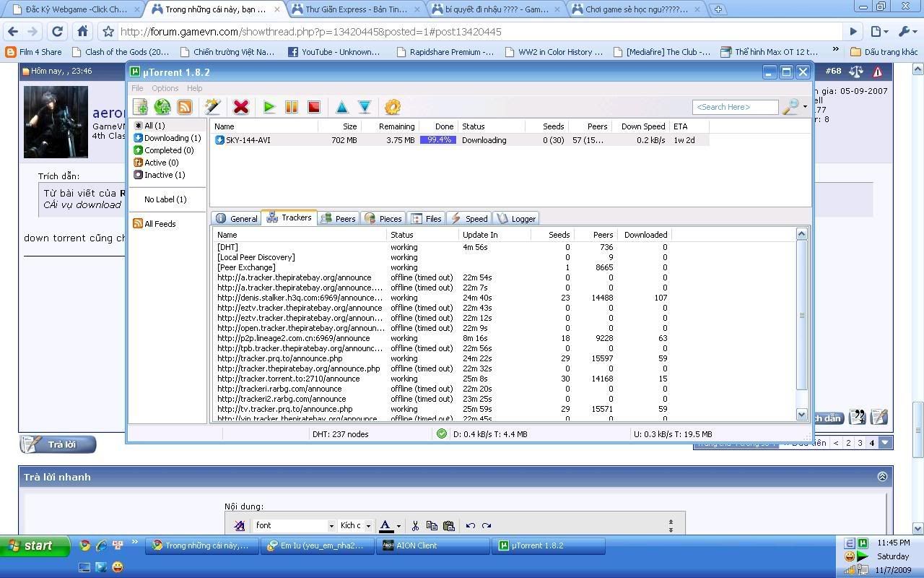Viewport: 924px width, 578px height.
Task: Open browser page menu dropdown icon
Action: [x=879, y=32]
